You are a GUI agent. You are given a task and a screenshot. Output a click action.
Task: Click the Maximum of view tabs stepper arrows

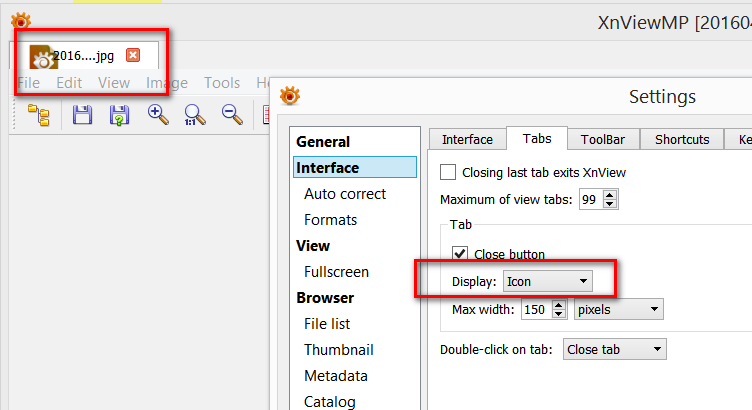(x=611, y=200)
